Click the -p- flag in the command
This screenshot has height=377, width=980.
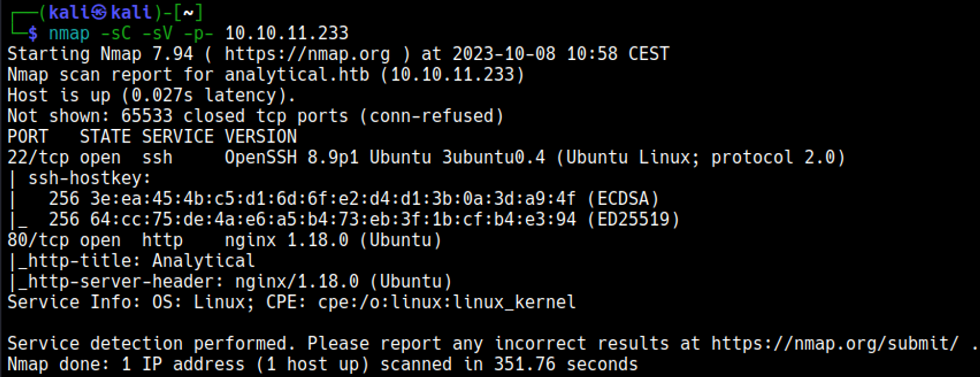point(198,33)
